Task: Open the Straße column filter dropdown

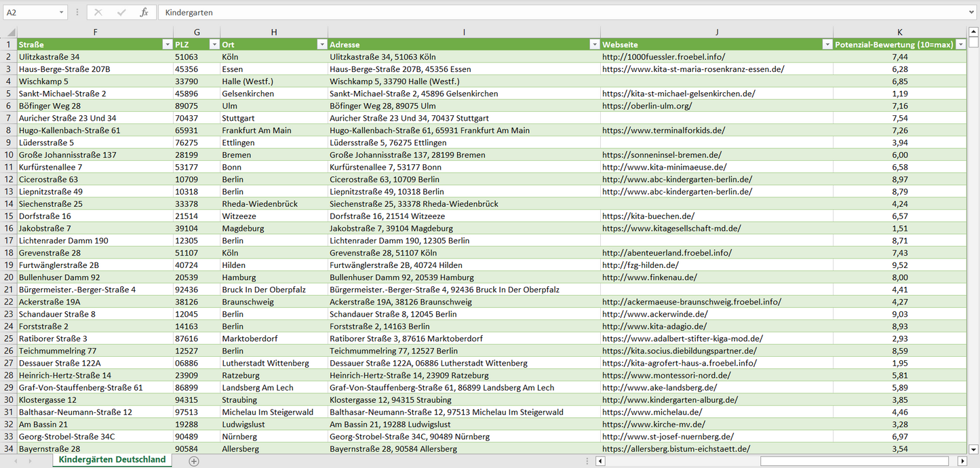Action: [x=167, y=44]
